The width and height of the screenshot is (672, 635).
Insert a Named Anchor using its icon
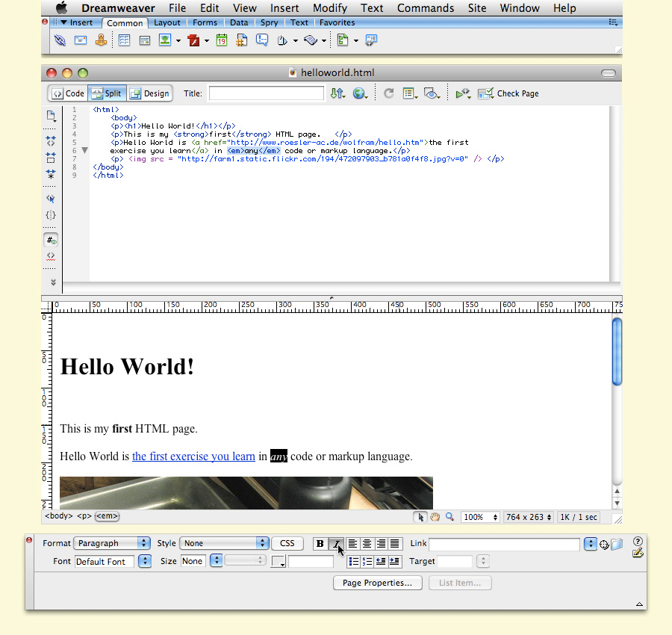[100, 40]
